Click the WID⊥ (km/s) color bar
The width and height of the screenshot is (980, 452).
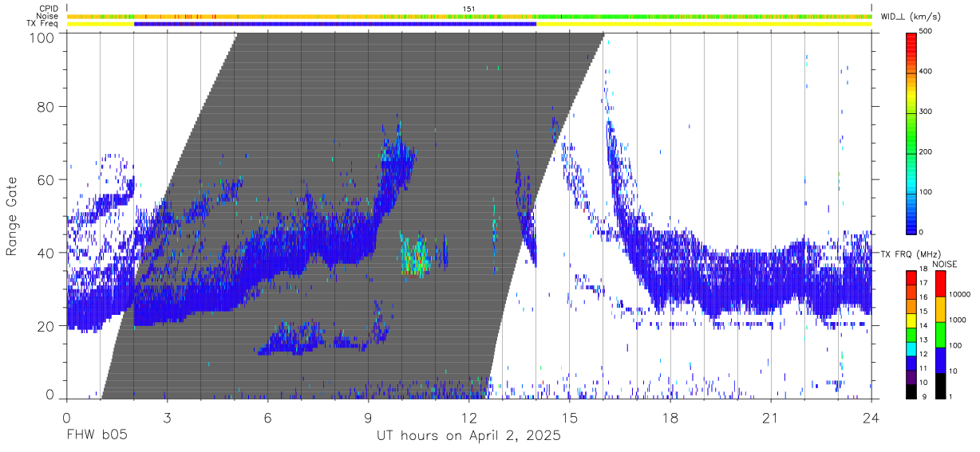pyautogui.click(x=911, y=132)
